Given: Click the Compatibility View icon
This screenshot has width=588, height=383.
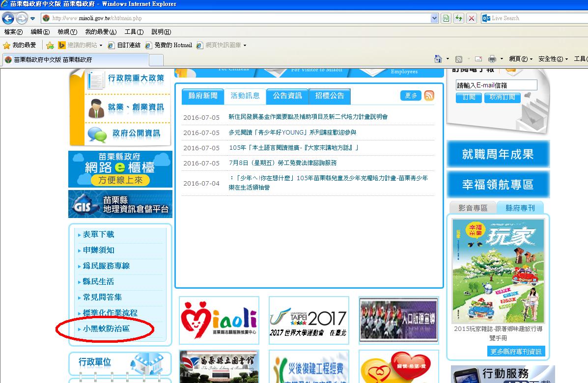Looking at the screenshot, I should click(x=446, y=18).
